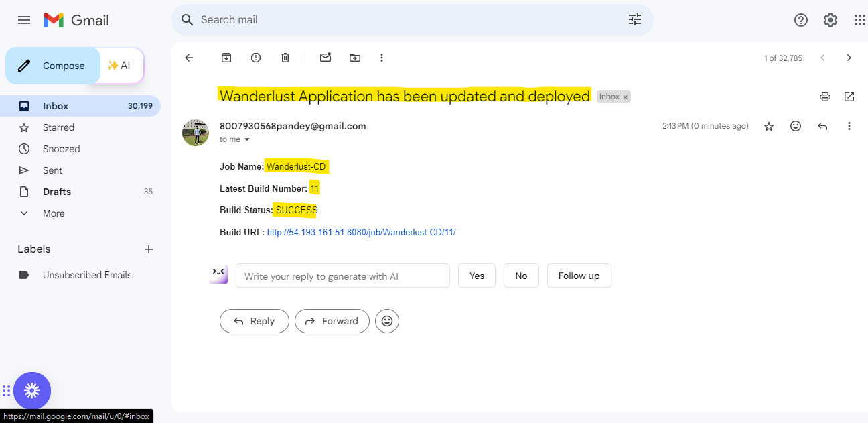Click in the Search mail field
Viewport: 868px width, 423px height.
[412, 20]
